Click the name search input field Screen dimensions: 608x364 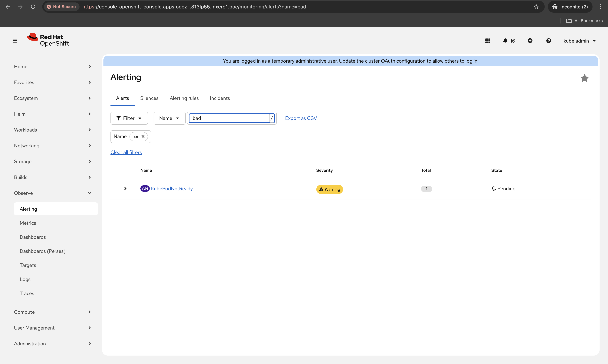(229, 118)
